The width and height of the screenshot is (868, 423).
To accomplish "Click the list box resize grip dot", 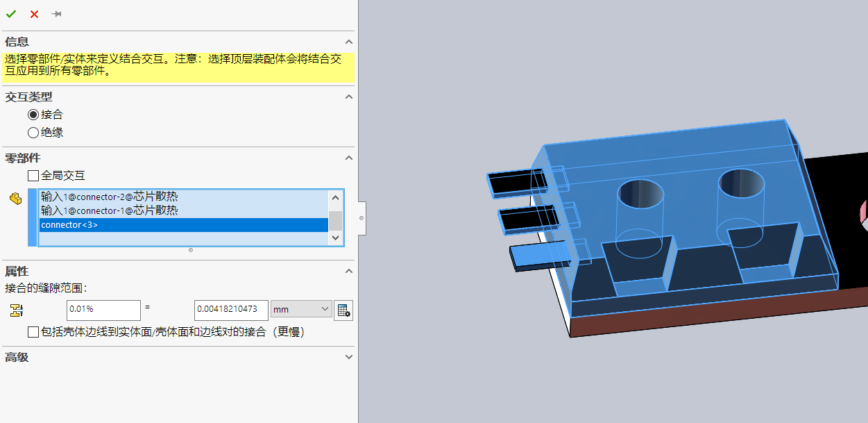I will pyautogui.click(x=191, y=250).
